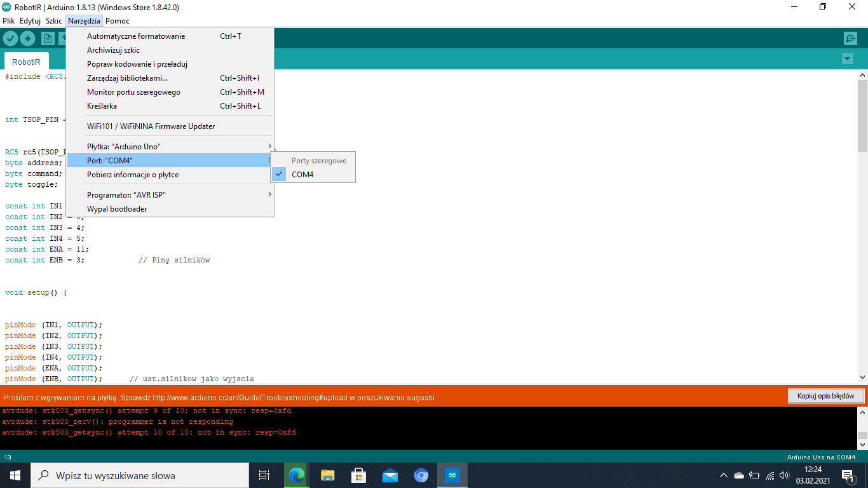Click the "const int ENB = 3;" line

tap(44, 261)
